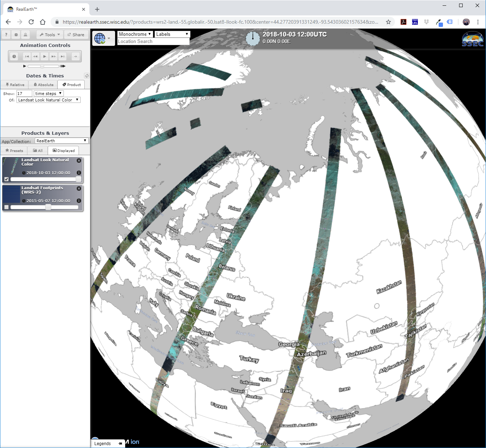Screen dimensions: 486x448
Task: Switch to the Relative tab
Action: [15, 85]
